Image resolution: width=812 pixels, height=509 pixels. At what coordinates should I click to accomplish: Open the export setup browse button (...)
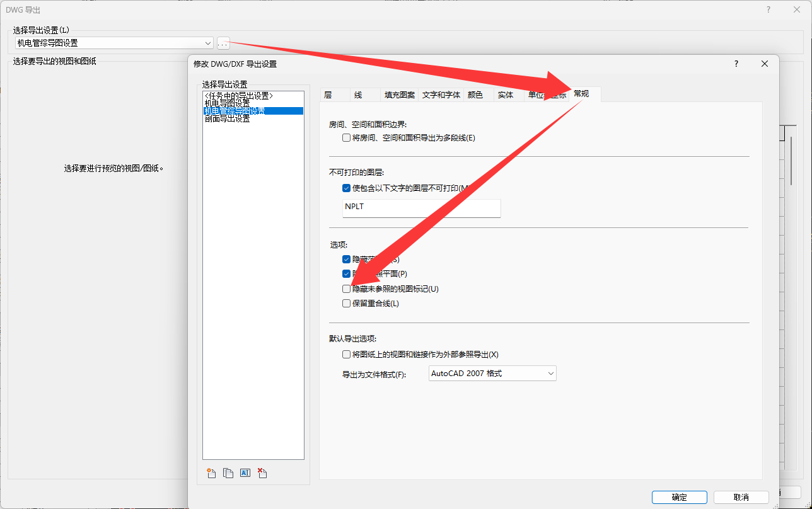click(223, 43)
